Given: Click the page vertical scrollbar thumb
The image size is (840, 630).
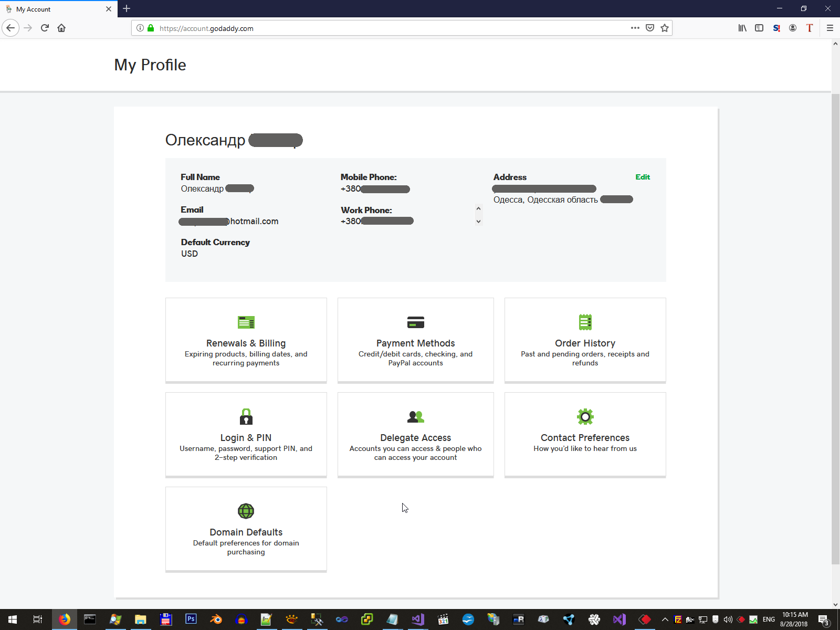Looking at the screenshot, I should [835, 328].
